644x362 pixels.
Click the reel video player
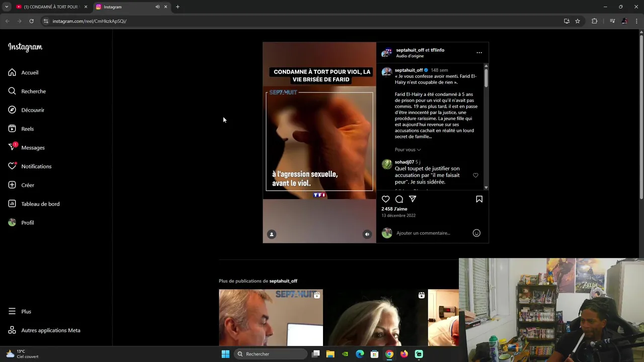319,142
